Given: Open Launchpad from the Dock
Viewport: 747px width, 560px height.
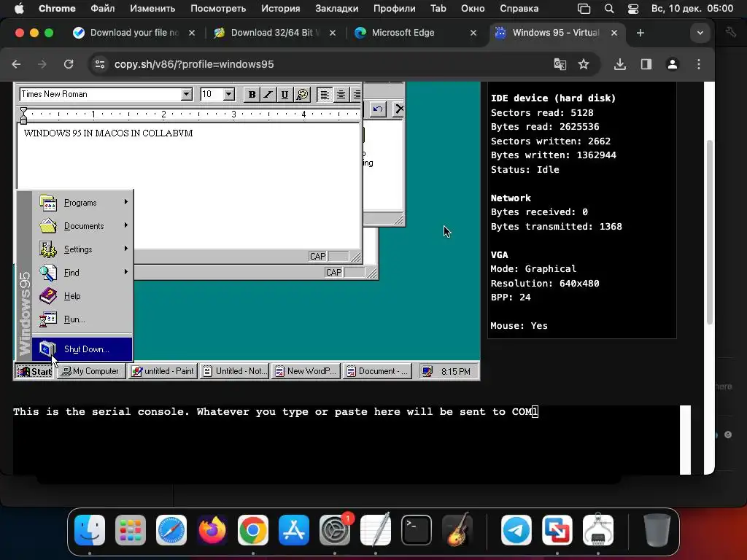Looking at the screenshot, I should click(131, 530).
